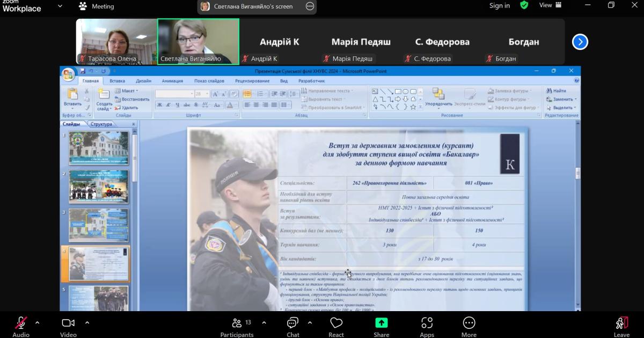Click the Экспресс-стили icon
This screenshot has width=644, height=338.
[x=470, y=94]
